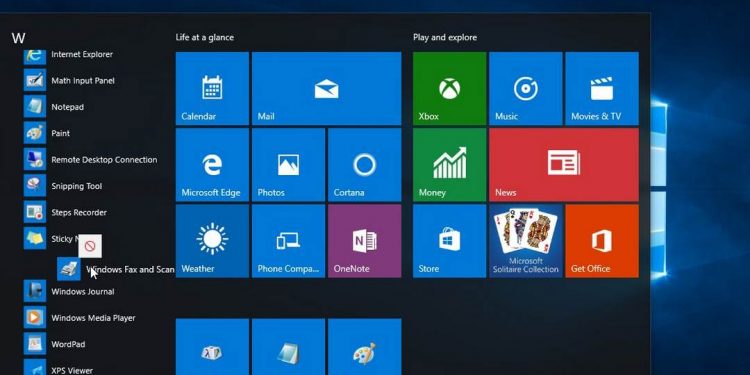Click the Internet Explorer icon in app list
Image resolution: width=750 pixels, height=375 pixels.
tap(35, 56)
